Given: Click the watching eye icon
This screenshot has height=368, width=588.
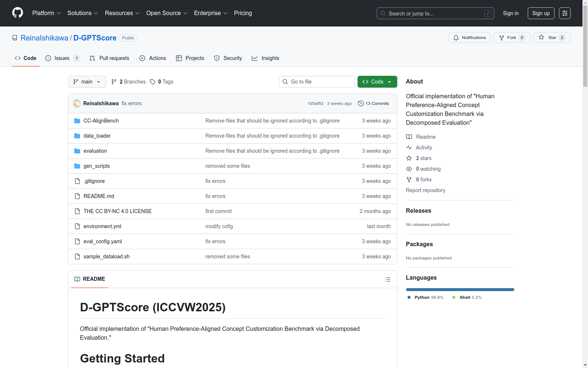Looking at the screenshot, I should pos(409,169).
